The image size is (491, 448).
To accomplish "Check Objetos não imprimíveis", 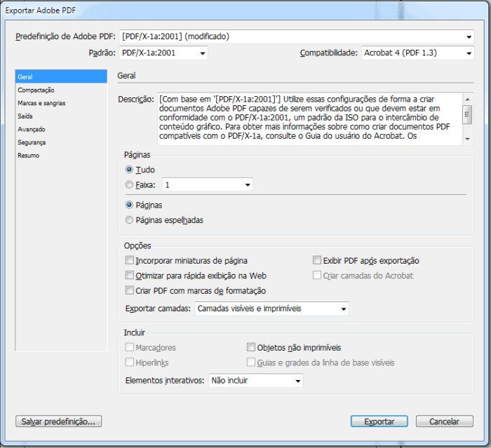I will click(x=251, y=347).
